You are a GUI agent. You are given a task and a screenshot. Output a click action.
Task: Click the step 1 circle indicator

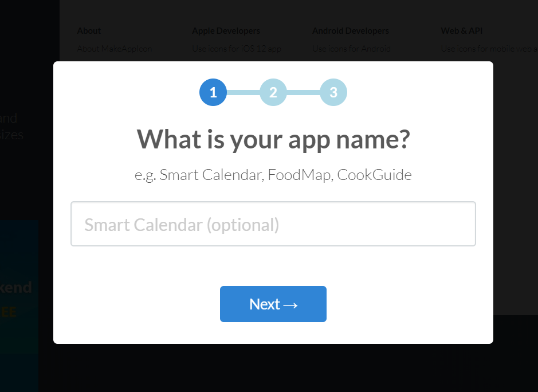213,92
